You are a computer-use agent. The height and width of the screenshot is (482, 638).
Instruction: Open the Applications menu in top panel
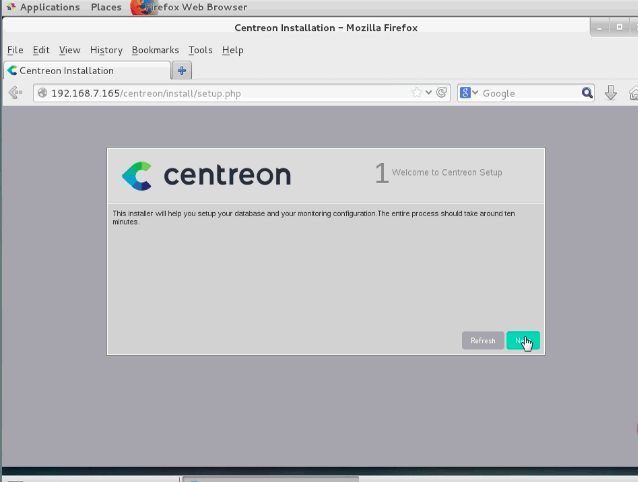(x=44, y=7)
